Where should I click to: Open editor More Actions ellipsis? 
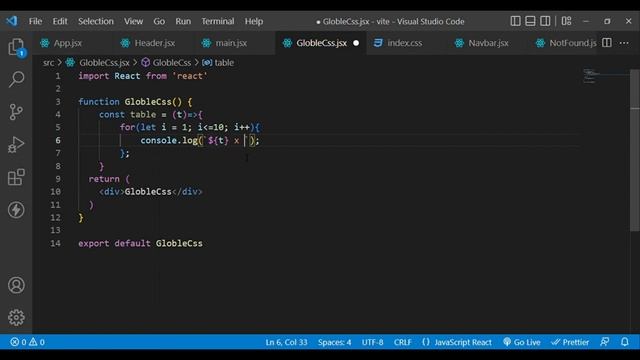click(624, 42)
